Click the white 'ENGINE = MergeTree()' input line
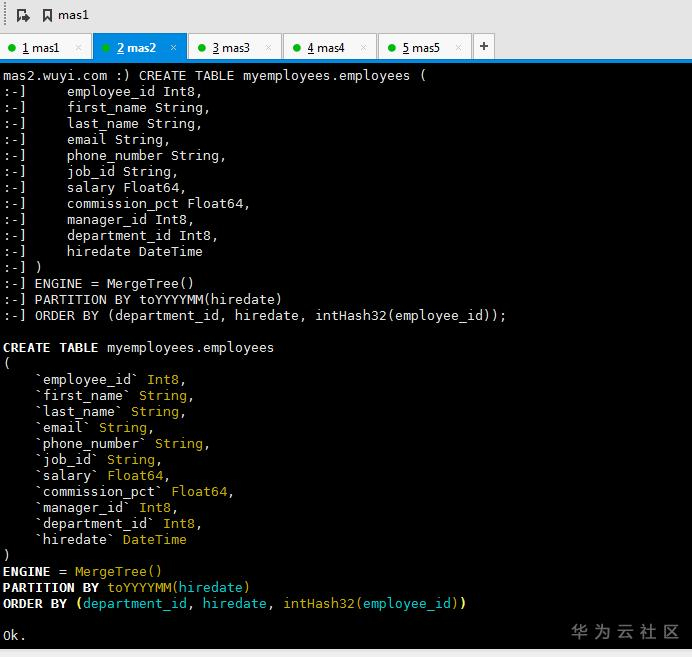This screenshot has height=657, width=692. (x=114, y=283)
